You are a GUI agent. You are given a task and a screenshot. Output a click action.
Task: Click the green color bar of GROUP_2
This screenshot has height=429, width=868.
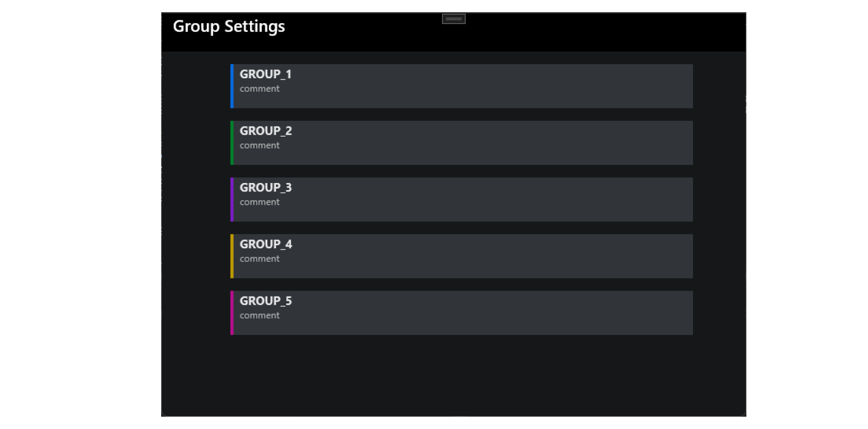tap(232, 143)
